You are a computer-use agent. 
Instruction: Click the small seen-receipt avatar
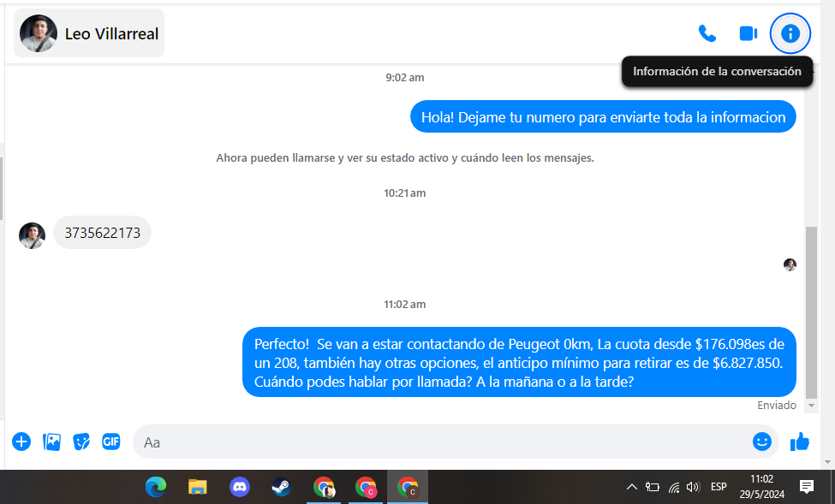tap(790, 264)
